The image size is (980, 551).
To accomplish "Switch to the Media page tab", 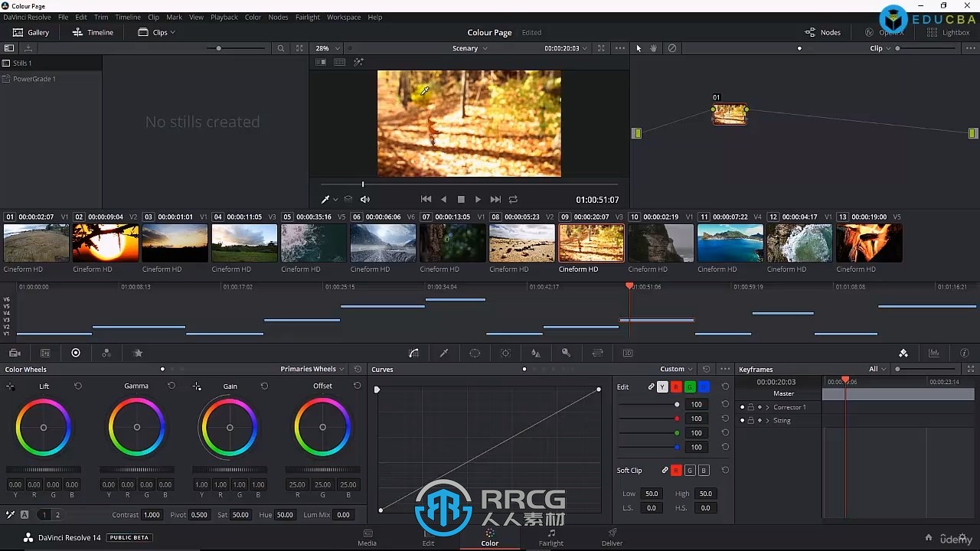I will (367, 537).
